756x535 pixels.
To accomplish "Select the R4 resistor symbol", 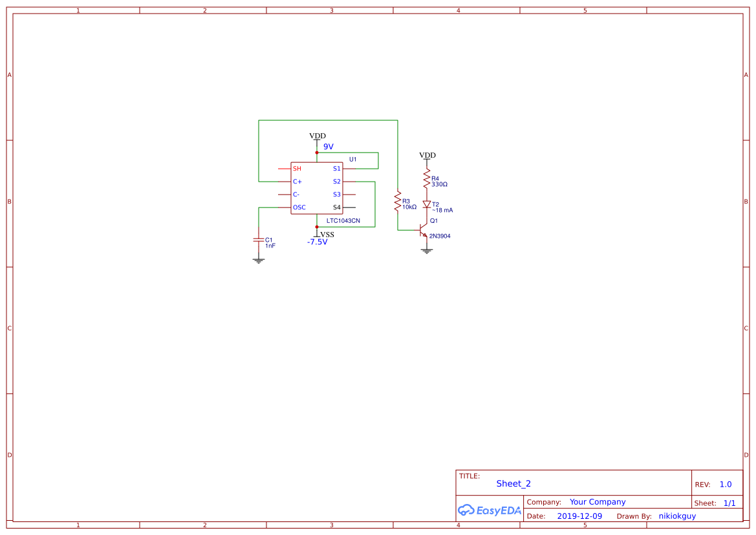I will point(427,178).
